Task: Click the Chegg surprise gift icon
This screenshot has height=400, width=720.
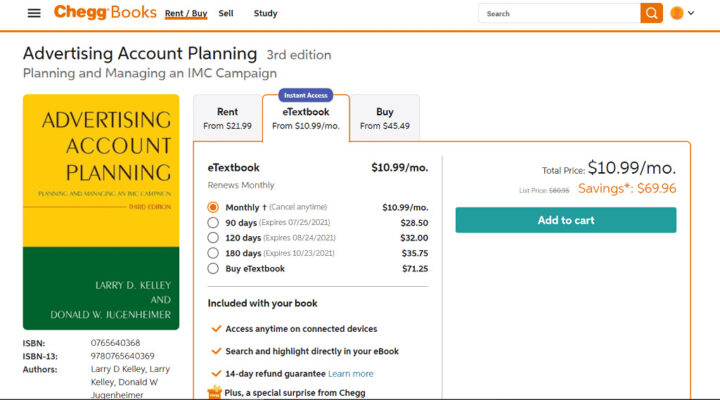Action: point(214,392)
